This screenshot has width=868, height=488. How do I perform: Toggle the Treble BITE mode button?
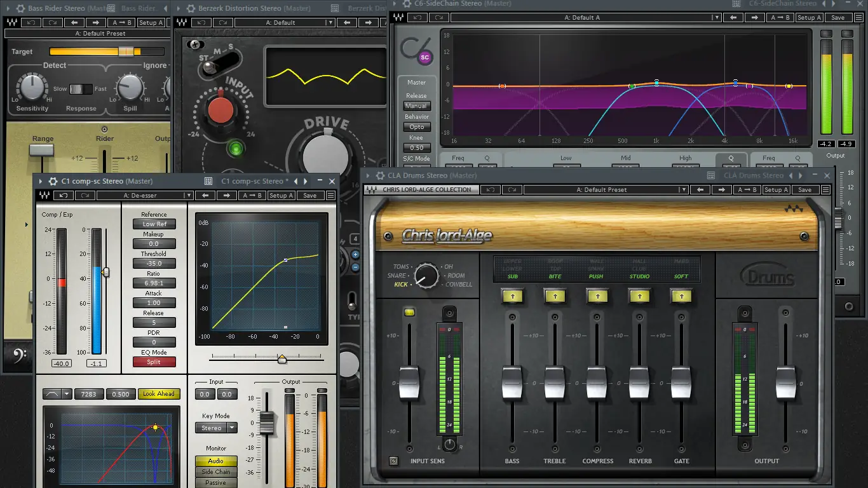(554, 295)
